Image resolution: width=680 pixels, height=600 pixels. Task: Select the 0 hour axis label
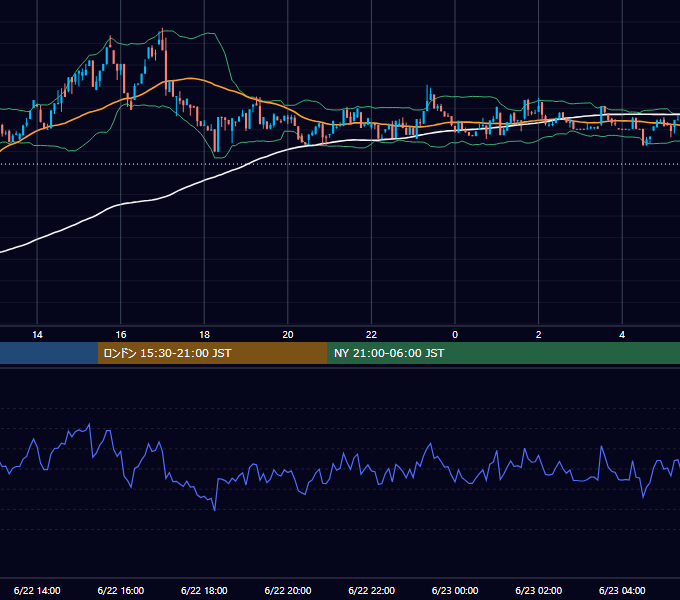455,335
